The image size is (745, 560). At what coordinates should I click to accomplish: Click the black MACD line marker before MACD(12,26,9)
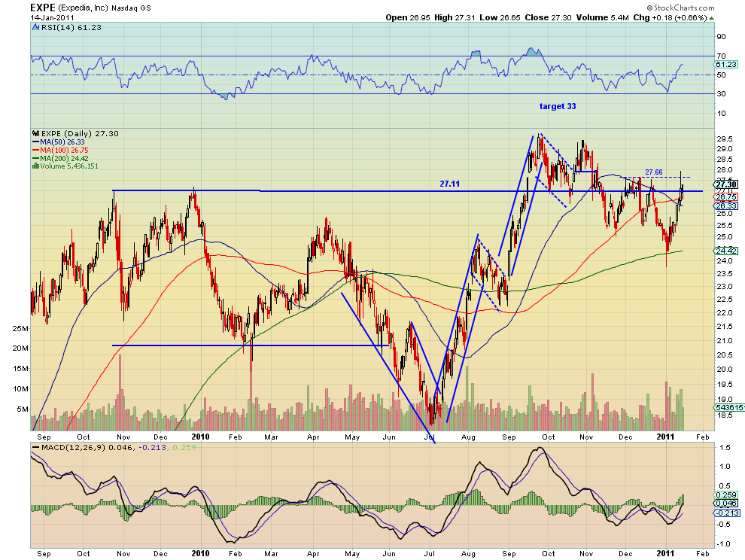tap(35, 447)
